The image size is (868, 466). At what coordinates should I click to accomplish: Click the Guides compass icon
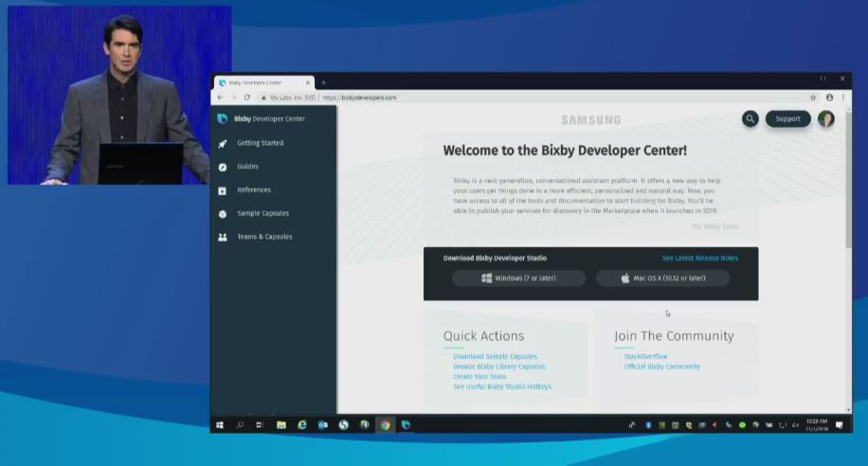pos(222,167)
